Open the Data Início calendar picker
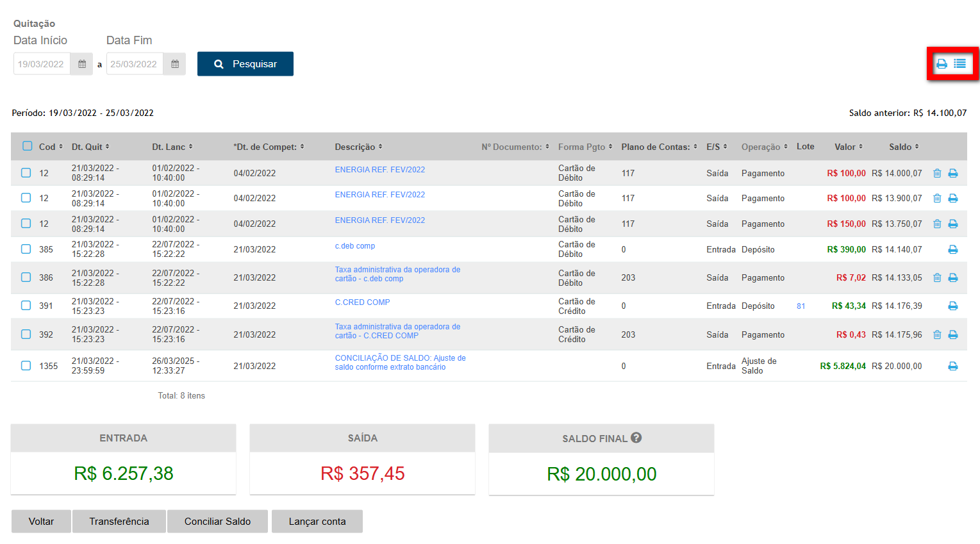The height and width of the screenshot is (544, 980). [82, 64]
